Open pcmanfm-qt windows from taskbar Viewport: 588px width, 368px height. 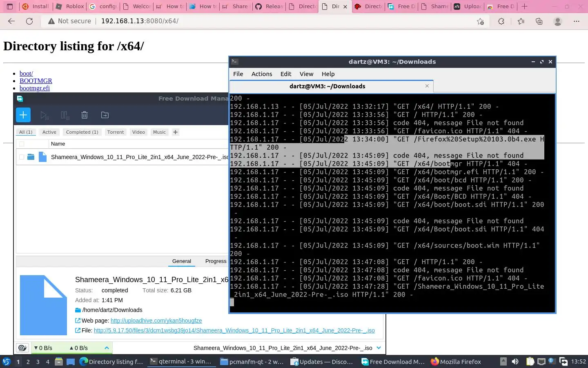tap(252, 361)
